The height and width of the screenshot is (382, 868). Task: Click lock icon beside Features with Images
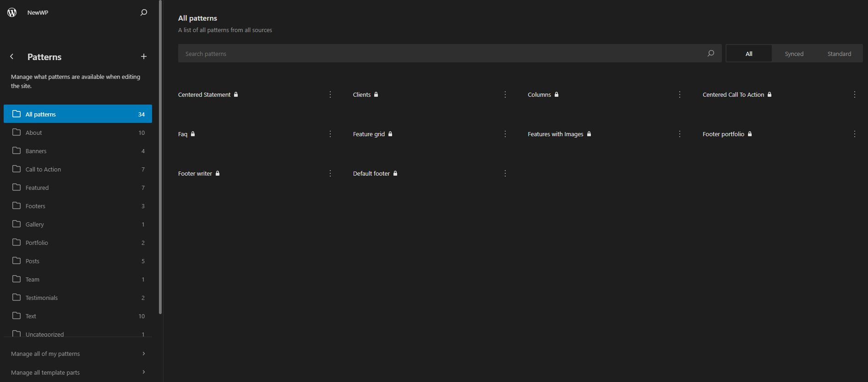[x=589, y=134]
